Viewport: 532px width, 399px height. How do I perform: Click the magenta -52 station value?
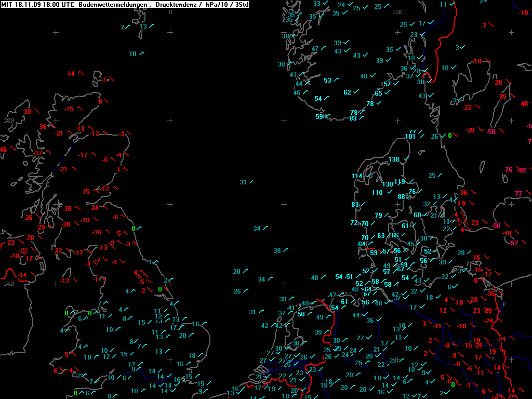(514, 243)
